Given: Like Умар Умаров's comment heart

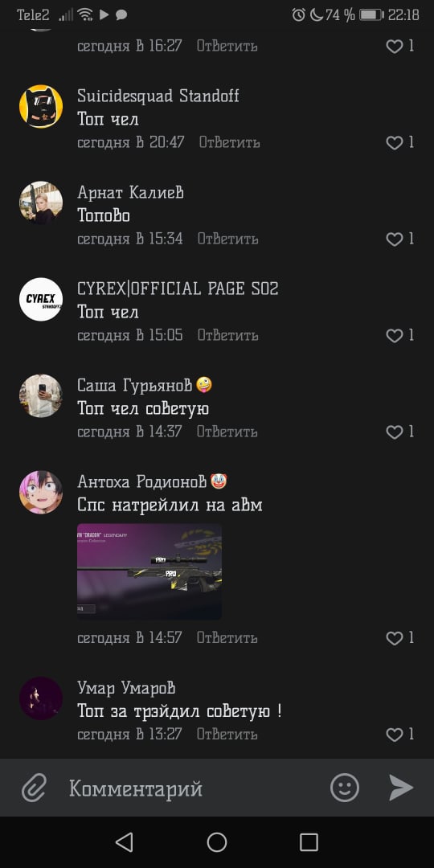Looking at the screenshot, I should click(x=394, y=735).
